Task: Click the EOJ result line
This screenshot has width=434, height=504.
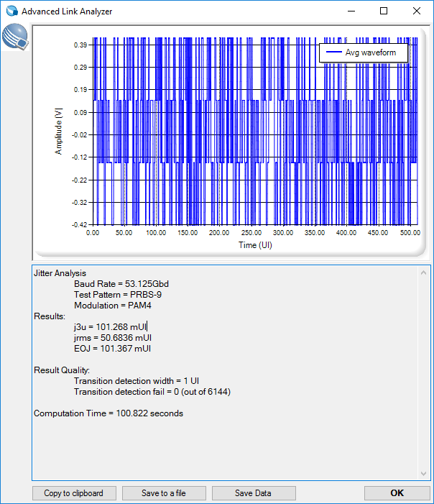Action: [x=112, y=349]
